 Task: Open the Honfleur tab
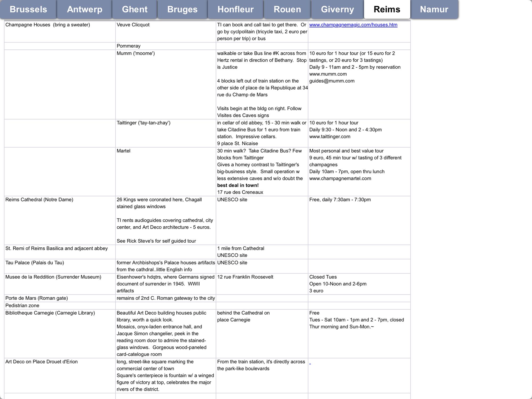point(235,9)
